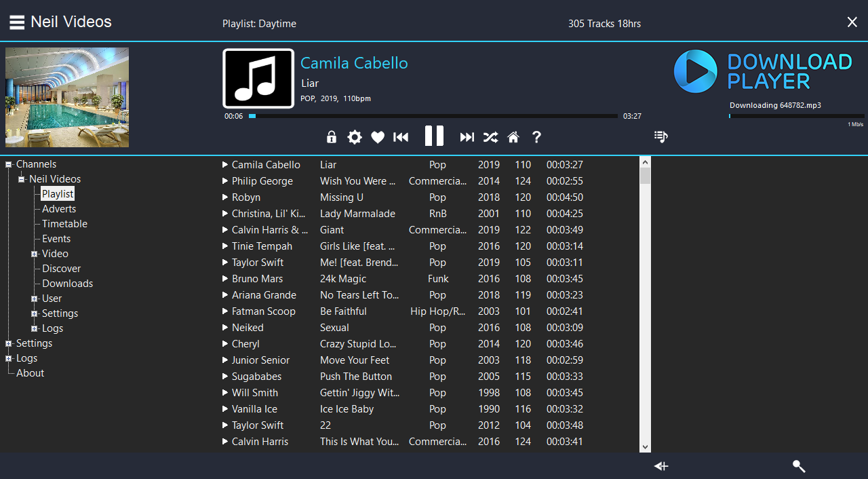The width and height of the screenshot is (868, 479).
Task: Click the lock icon
Action: click(x=332, y=137)
